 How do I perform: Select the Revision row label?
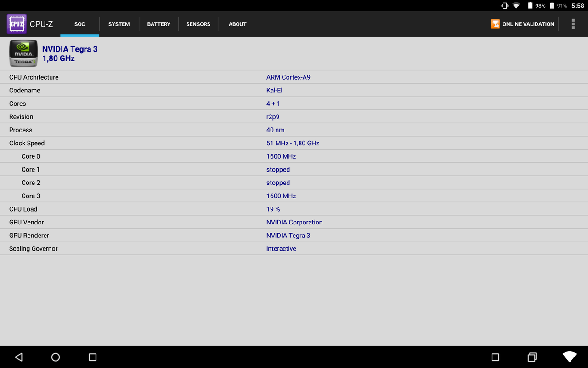(21, 117)
